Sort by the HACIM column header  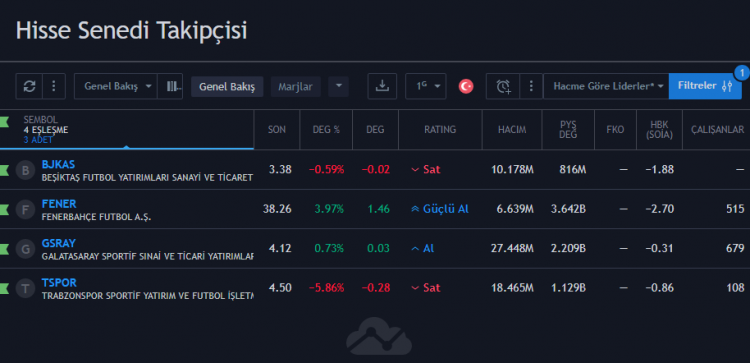tap(512, 130)
